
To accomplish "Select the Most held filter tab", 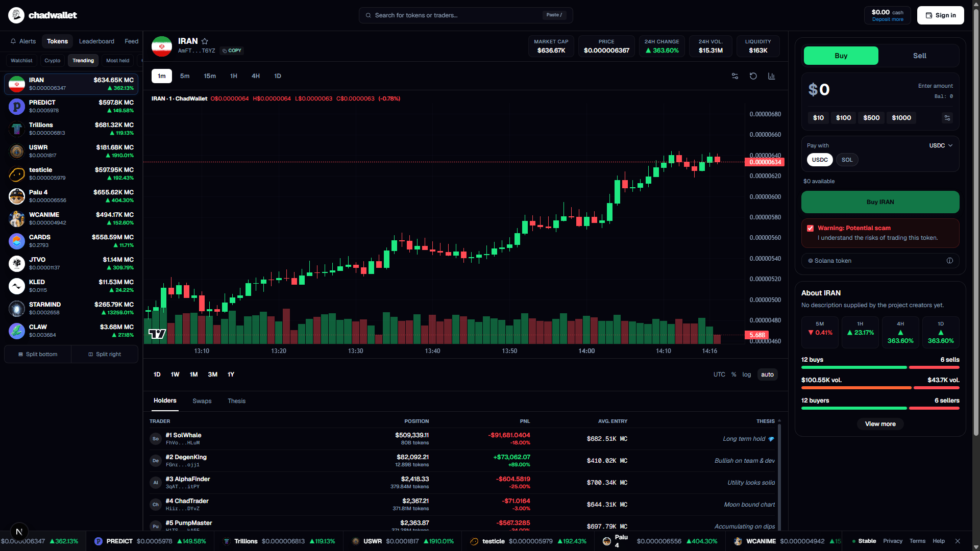I will pyautogui.click(x=117, y=61).
